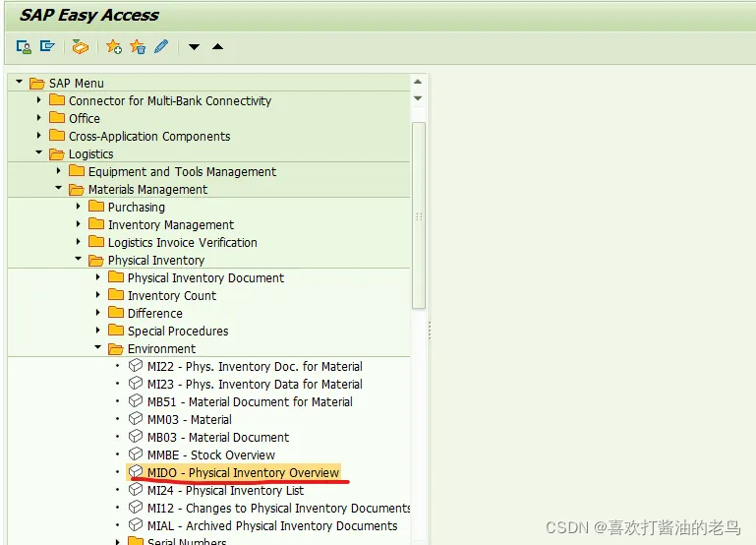The width and height of the screenshot is (756, 545).
Task: Click the Purchasing folder icon
Action: click(x=96, y=207)
